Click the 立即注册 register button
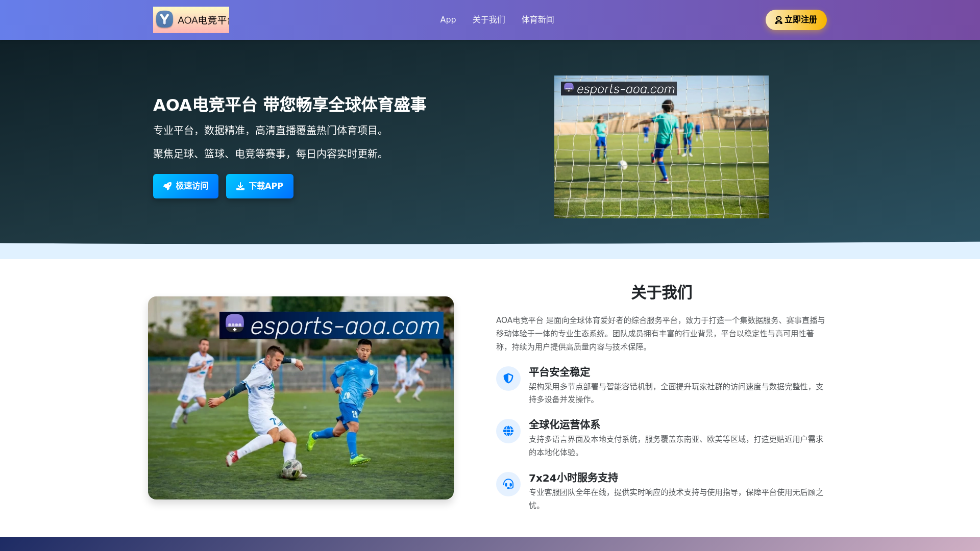980x551 pixels. [x=796, y=20]
